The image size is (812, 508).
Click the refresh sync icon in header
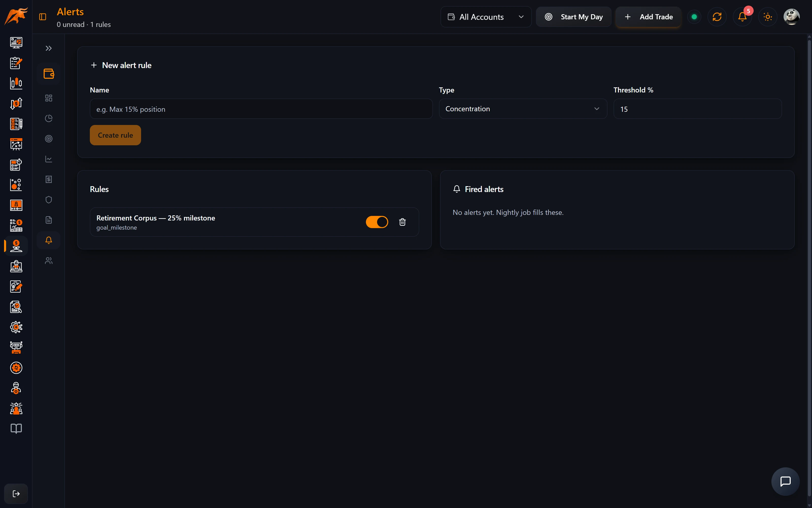coord(717,17)
